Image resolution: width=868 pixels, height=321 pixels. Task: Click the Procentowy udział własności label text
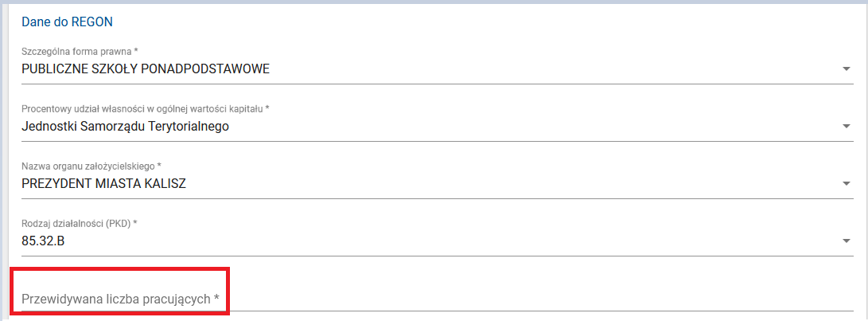[x=142, y=108]
